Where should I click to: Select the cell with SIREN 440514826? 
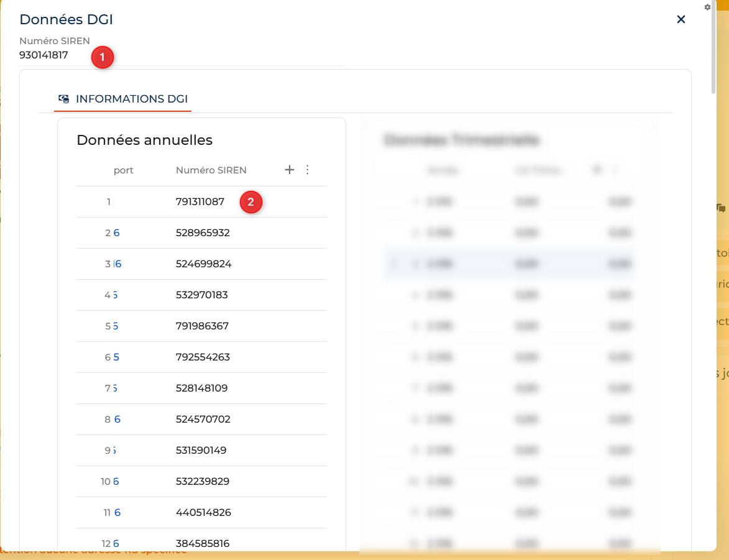point(204,513)
